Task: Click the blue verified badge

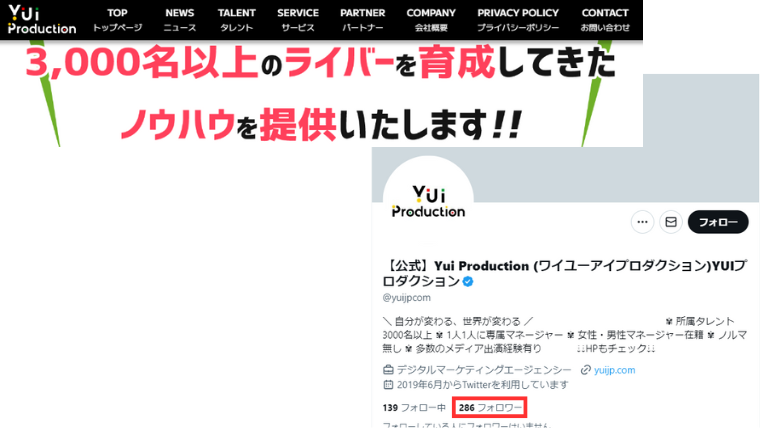Action: click(x=467, y=282)
